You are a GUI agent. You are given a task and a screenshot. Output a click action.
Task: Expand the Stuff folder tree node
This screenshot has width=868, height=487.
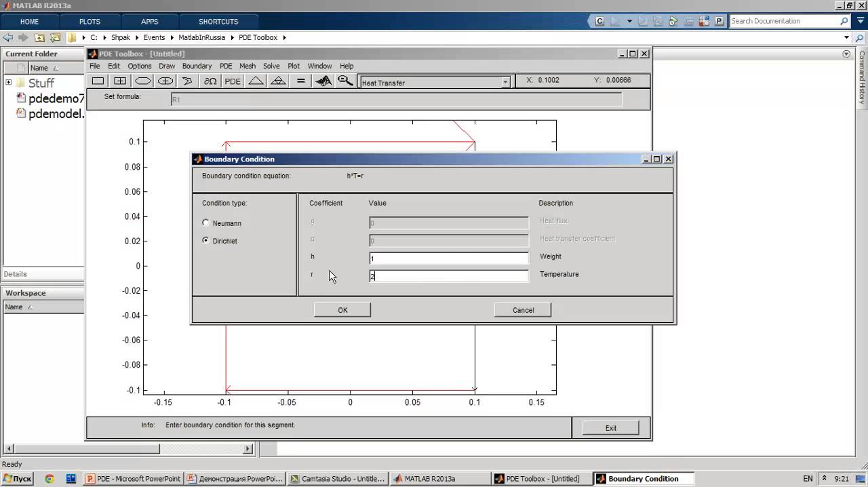[9, 83]
